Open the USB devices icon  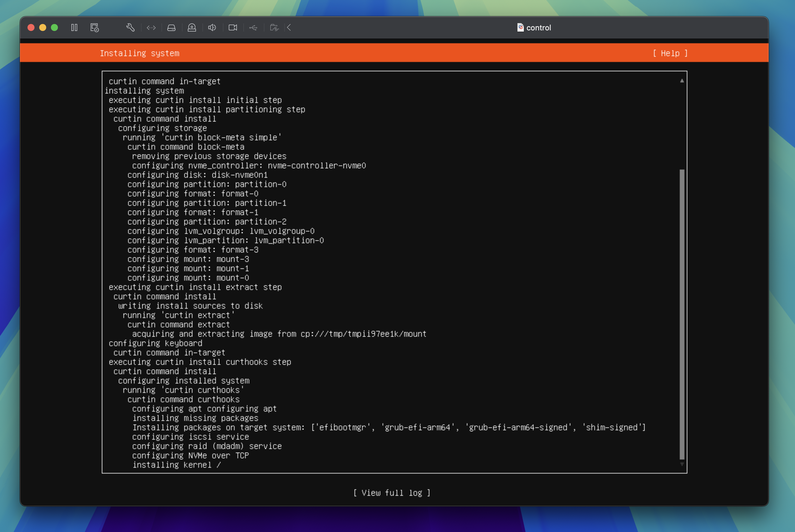point(254,27)
